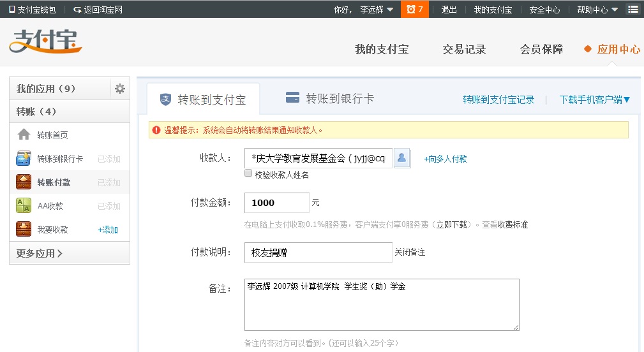Click the AA收款 sidebar icon
The height and width of the screenshot is (352, 644).
tap(24, 205)
